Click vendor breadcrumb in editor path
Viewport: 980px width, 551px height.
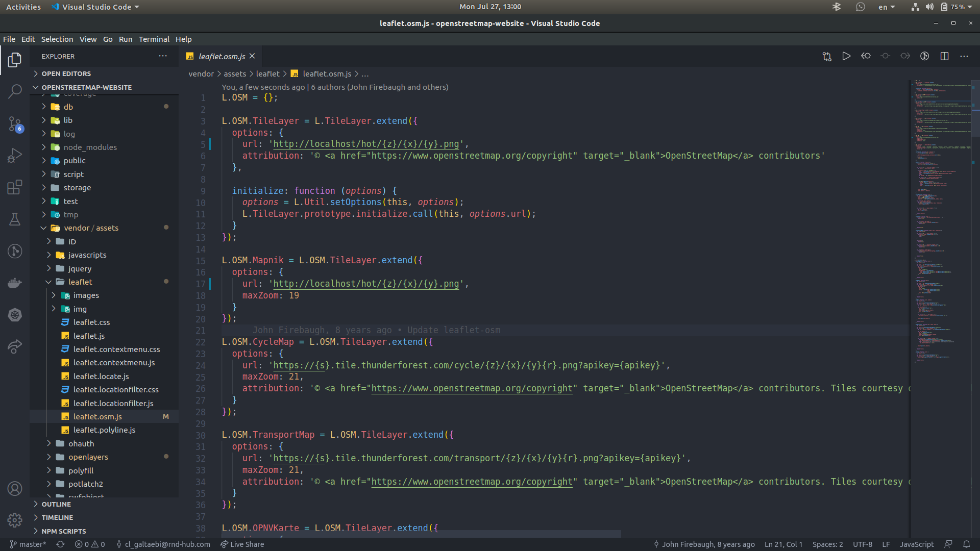click(x=201, y=74)
